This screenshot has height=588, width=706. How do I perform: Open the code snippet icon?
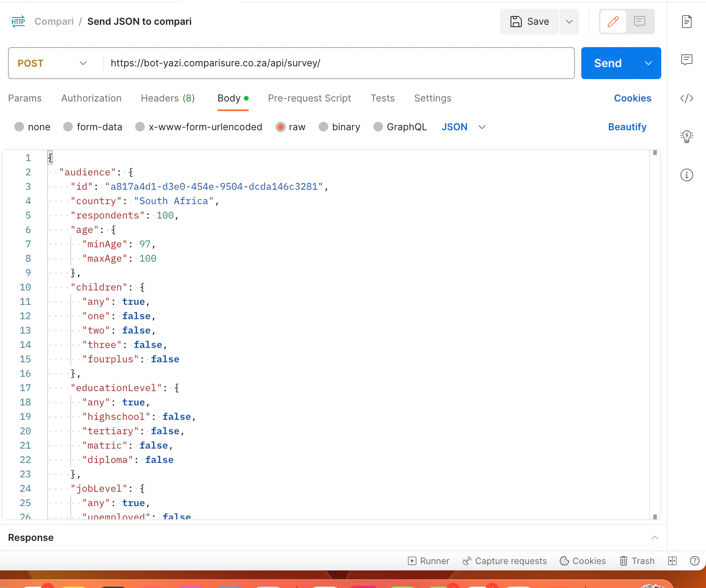(x=686, y=98)
